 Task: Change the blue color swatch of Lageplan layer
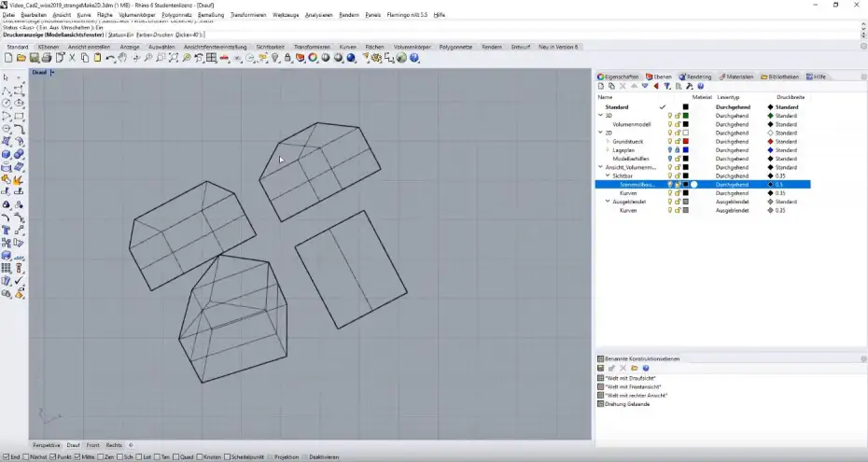(x=685, y=150)
